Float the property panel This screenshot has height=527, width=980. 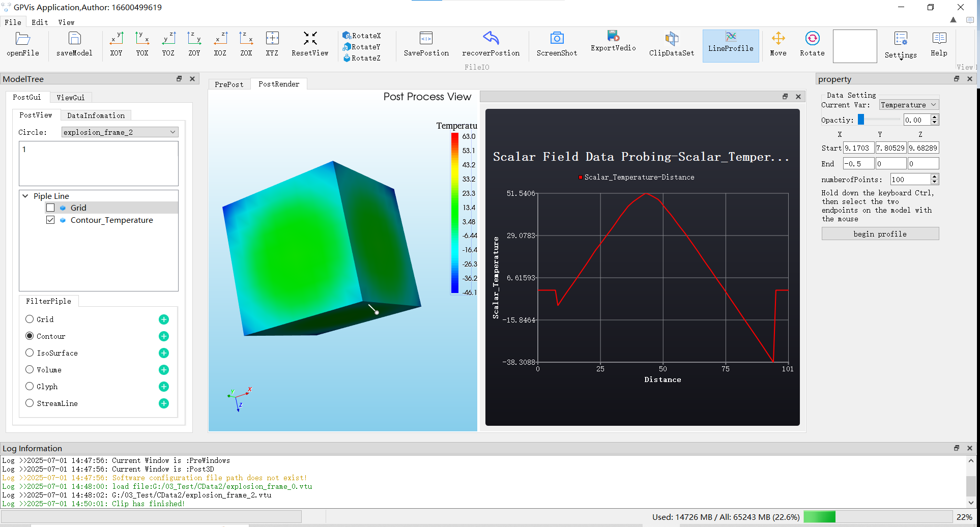(957, 79)
